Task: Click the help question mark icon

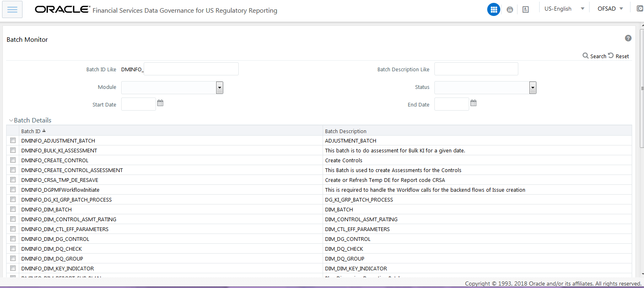Action: [628, 38]
